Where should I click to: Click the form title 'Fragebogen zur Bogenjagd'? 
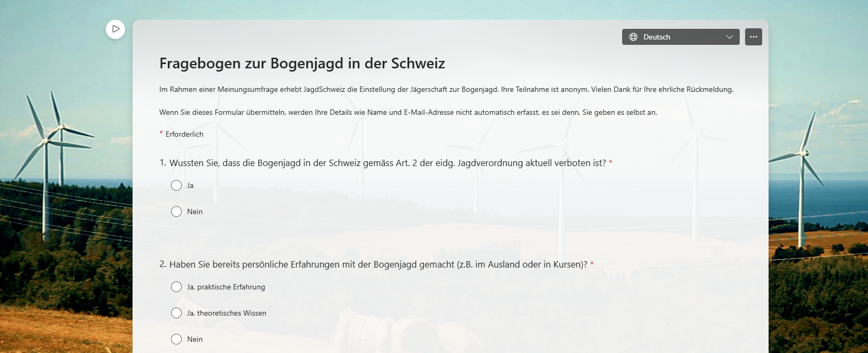coord(302,64)
